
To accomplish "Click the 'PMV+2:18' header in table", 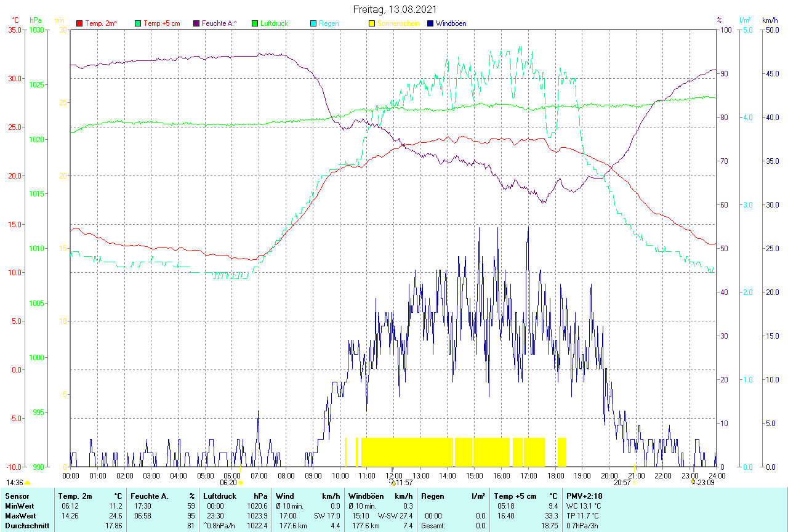I will (x=584, y=496).
